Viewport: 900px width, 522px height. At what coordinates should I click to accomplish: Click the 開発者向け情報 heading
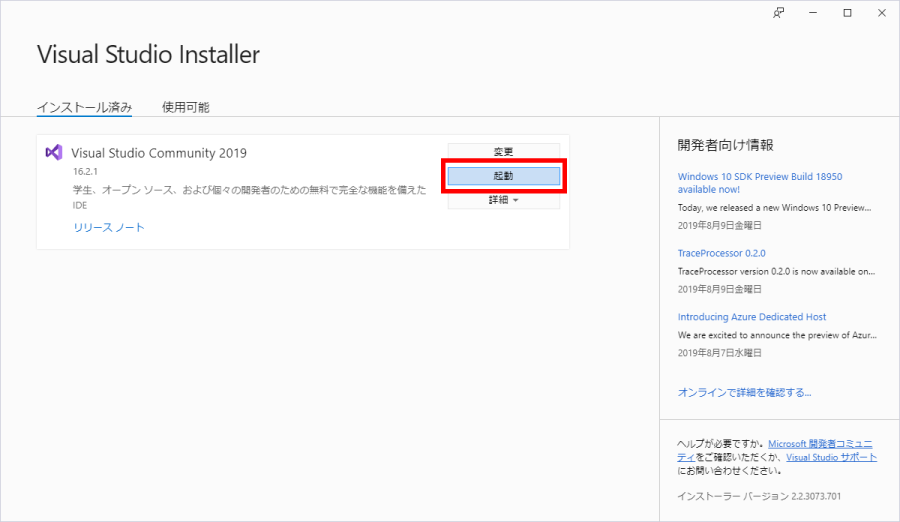tap(725, 145)
